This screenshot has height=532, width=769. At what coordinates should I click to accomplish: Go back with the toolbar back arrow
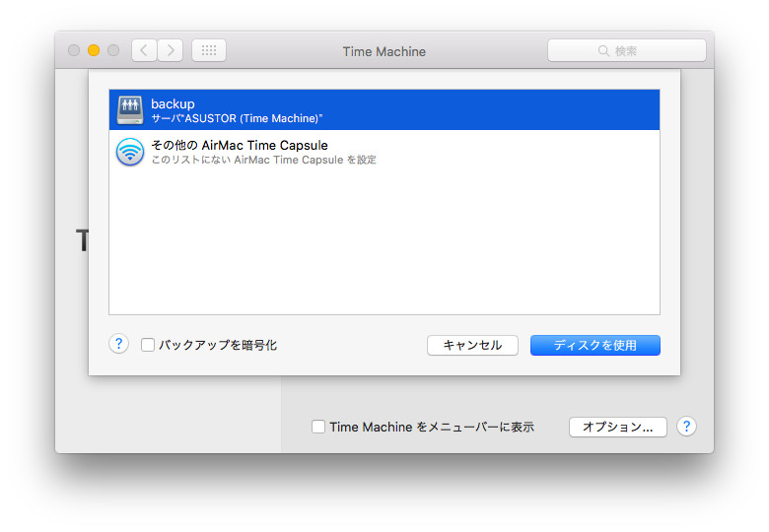144,50
